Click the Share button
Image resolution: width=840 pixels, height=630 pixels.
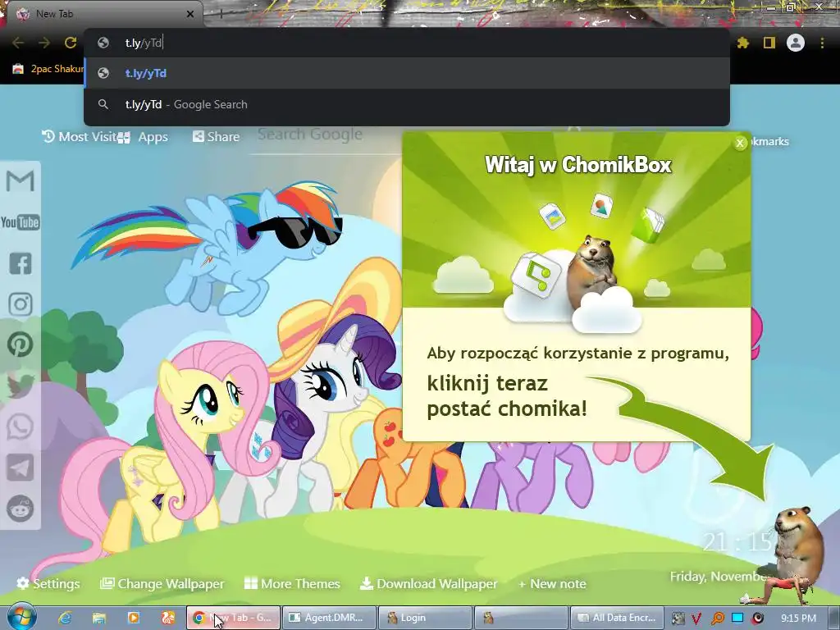pyautogui.click(x=217, y=137)
